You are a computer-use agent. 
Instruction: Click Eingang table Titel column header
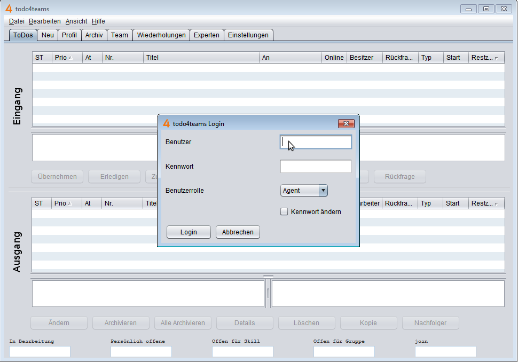tap(201, 58)
